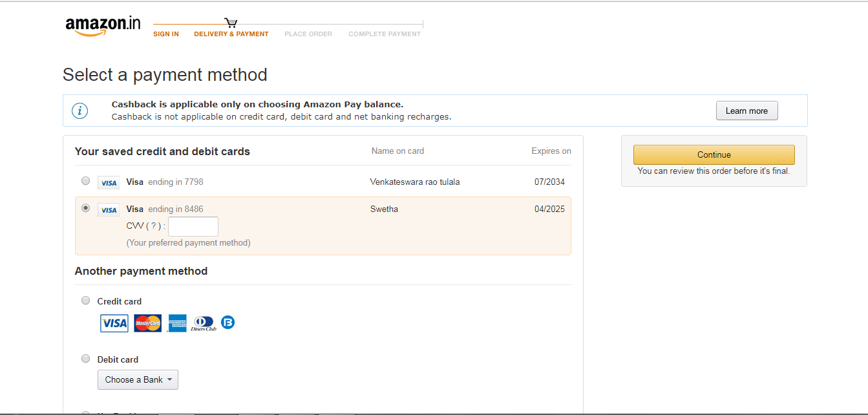This screenshot has height=415, width=868.
Task: Go to DELIVERY & PAYMENT step
Action: [x=231, y=34]
